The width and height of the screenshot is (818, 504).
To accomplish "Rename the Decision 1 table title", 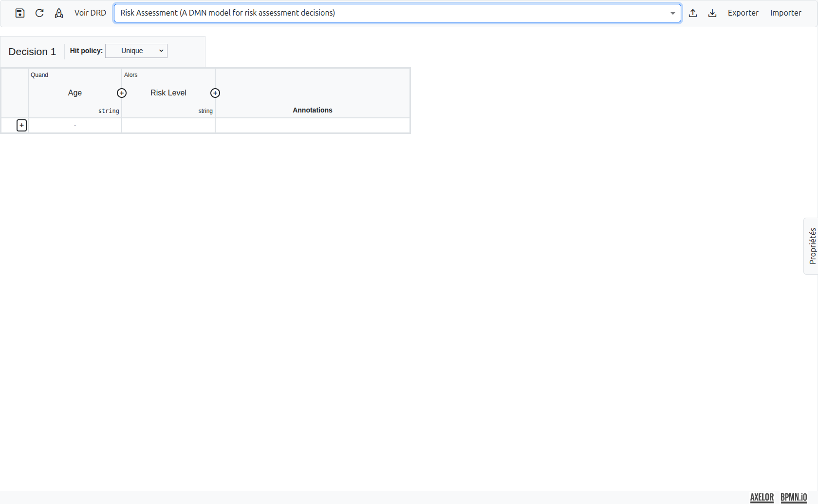I will coord(32,52).
